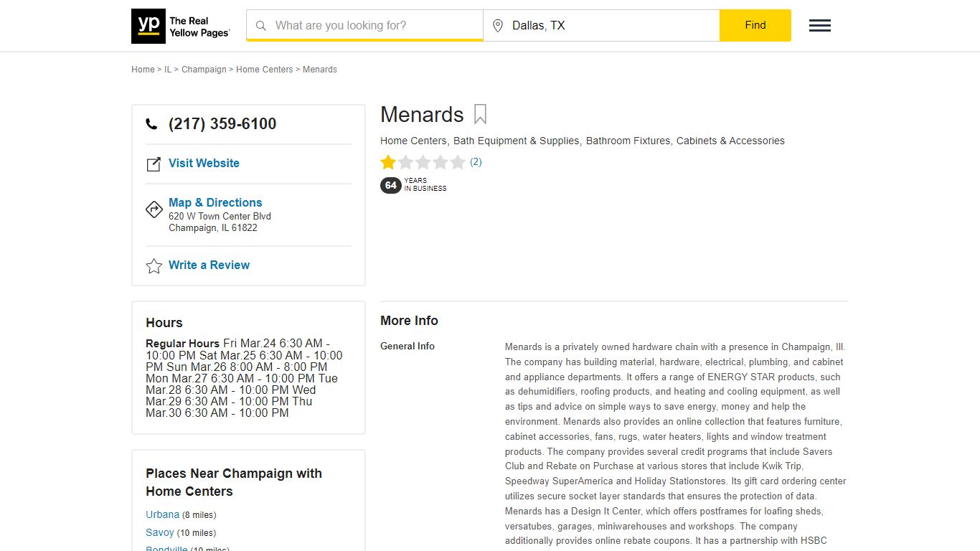Click the address 620 W Town Center Blvd
This screenshot has height=551, width=980.
[x=220, y=216]
